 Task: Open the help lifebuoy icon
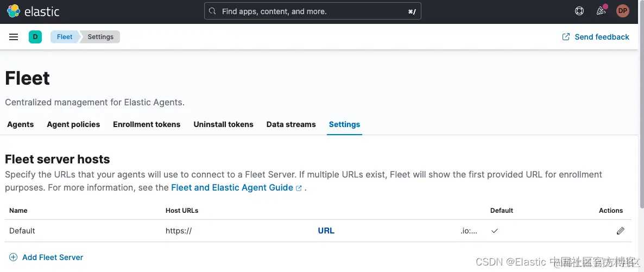[579, 11]
